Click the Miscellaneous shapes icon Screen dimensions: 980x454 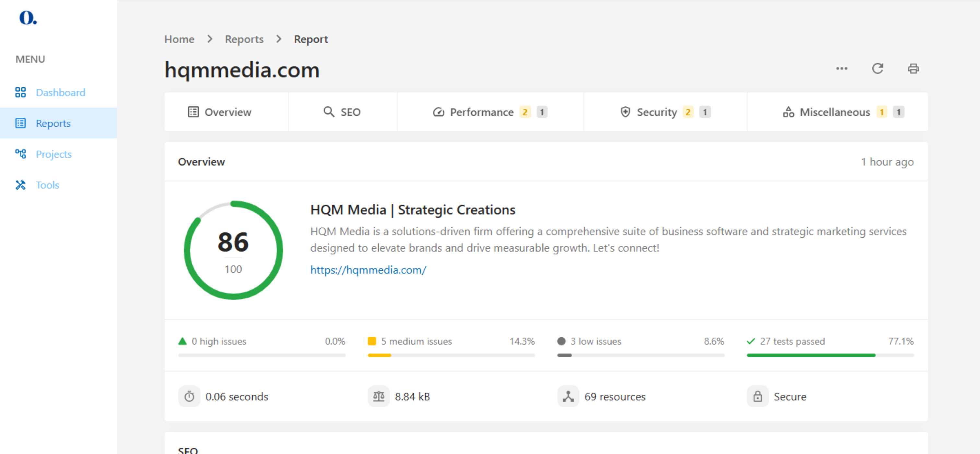(x=788, y=112)
